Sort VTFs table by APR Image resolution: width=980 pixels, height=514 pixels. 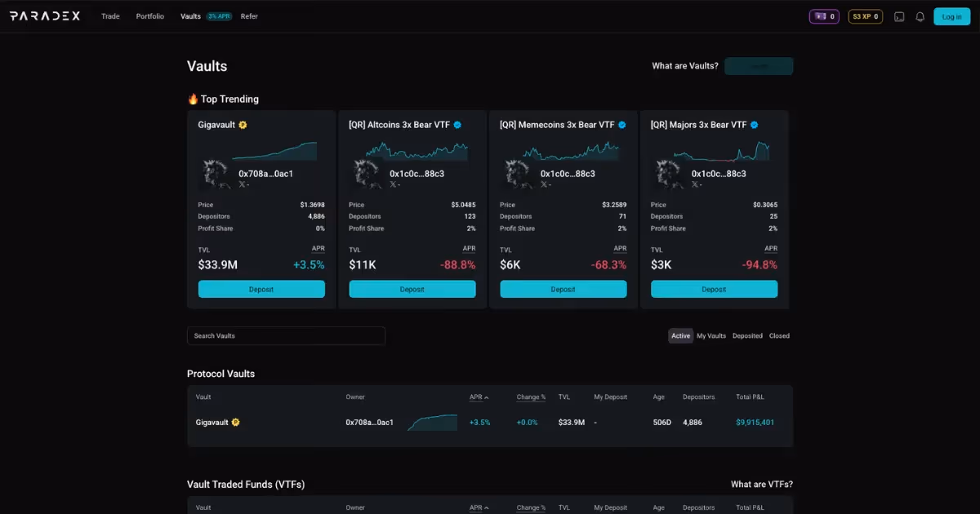point(478,507)
